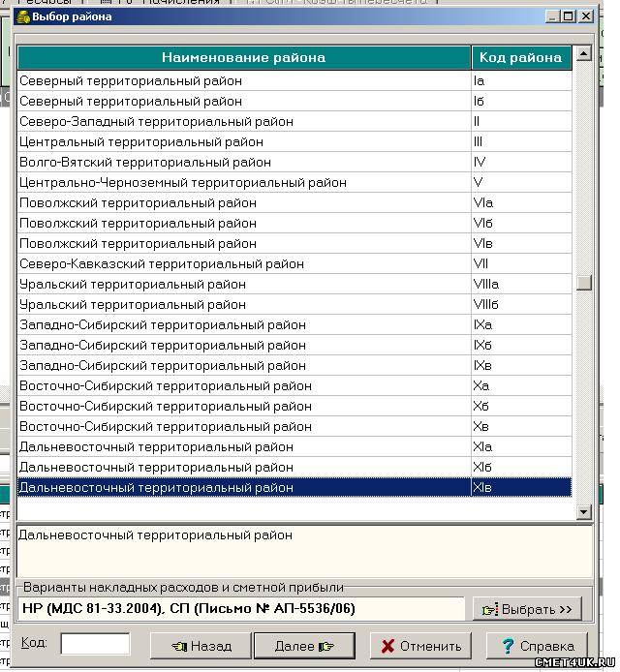
Task: Select Северный территориальный район with code Iб
Action: pos(294,101)
